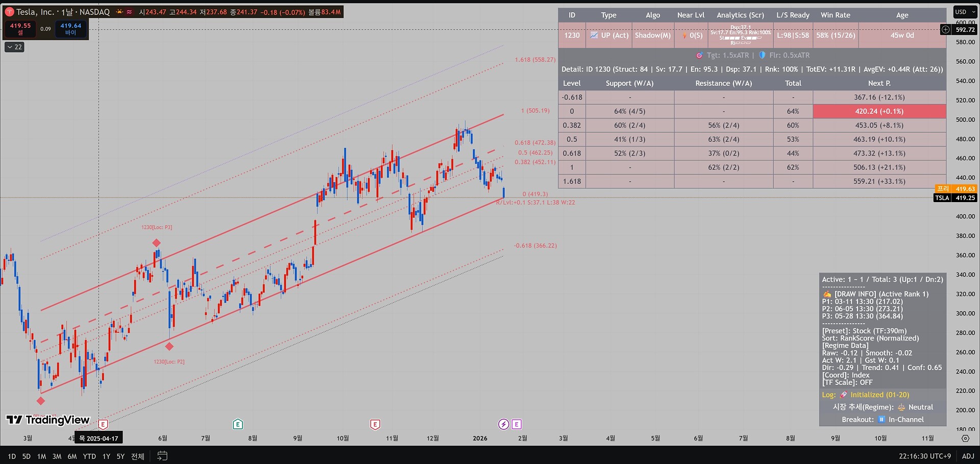This screenshot has width=980, height=464.
Task: Click the 419.55 sell price button
Action: pos(20,29)
